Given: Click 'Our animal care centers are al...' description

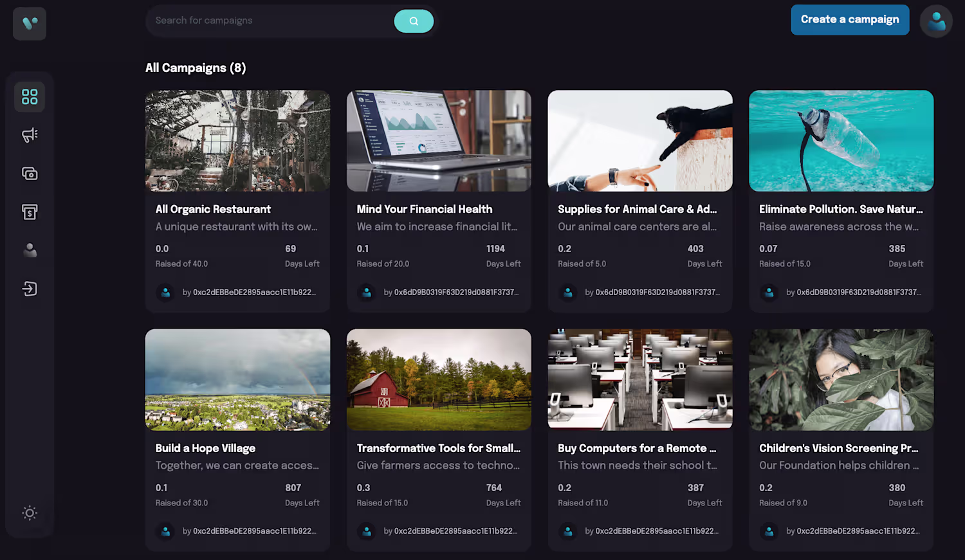Looking at the screenshot, I should point(637,226).
